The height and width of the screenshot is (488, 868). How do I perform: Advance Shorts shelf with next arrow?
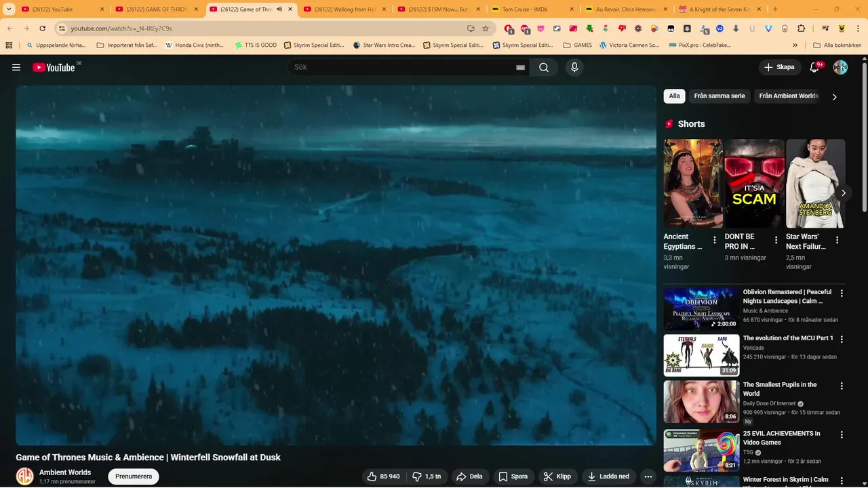843,193
